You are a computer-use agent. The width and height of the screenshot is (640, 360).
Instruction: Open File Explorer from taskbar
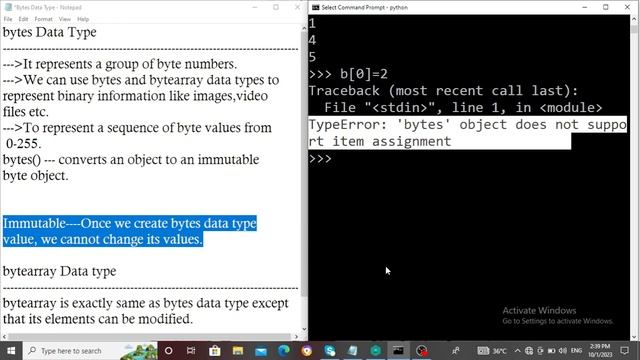tap(238, 351)
